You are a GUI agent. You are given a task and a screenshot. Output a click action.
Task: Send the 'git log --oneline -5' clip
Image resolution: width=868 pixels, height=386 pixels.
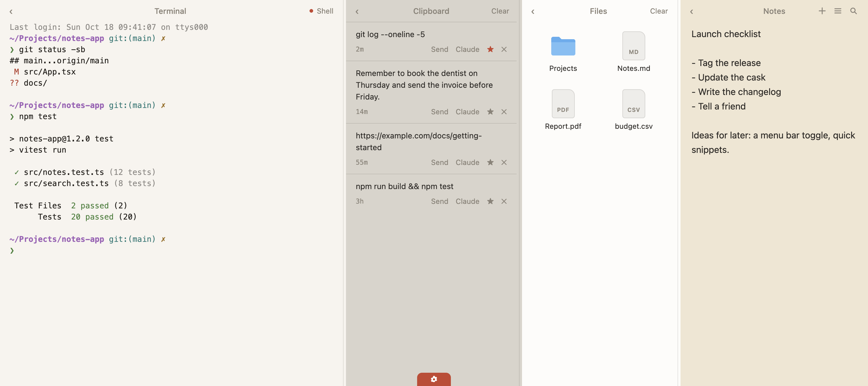pos(439,49)
